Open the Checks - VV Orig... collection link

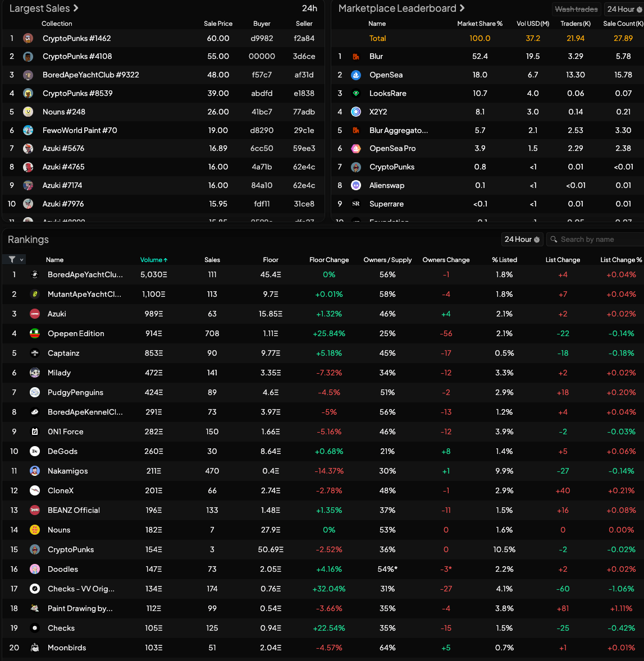pyautogui.click(x=81, y=589)
